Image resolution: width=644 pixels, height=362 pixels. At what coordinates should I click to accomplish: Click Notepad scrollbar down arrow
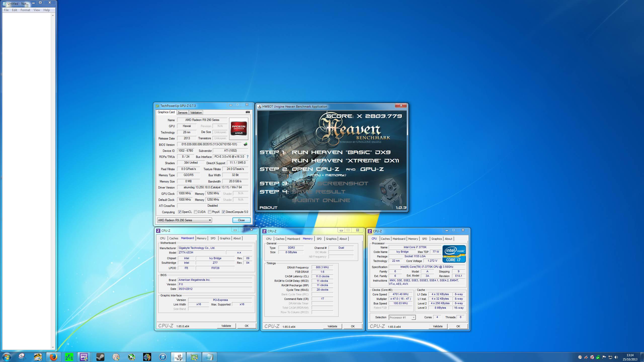coord(53,347)
